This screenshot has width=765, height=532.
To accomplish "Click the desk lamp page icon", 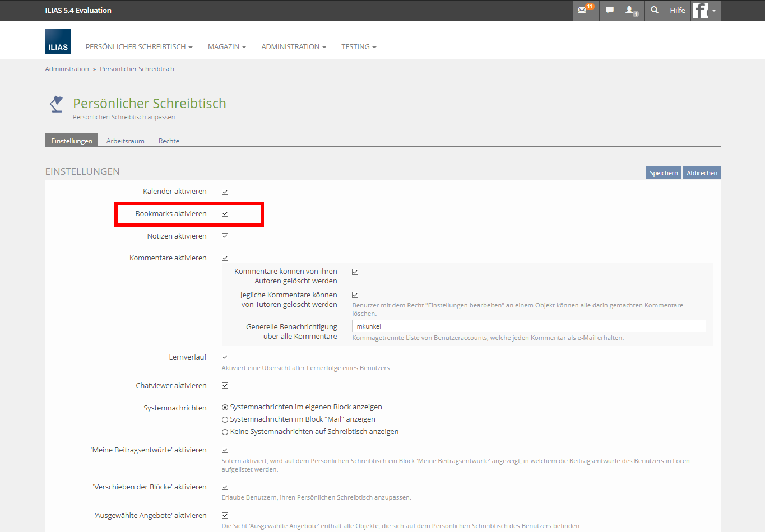I will [x=56, y=104].
